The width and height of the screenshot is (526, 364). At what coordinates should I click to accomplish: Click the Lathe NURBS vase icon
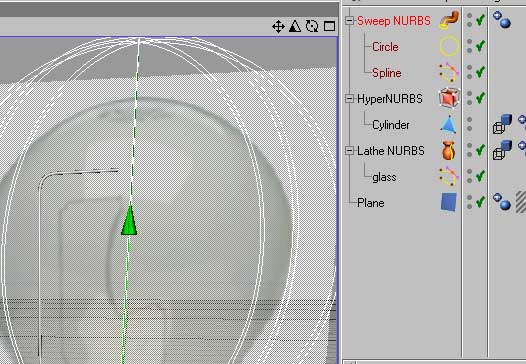pos(449,150)
